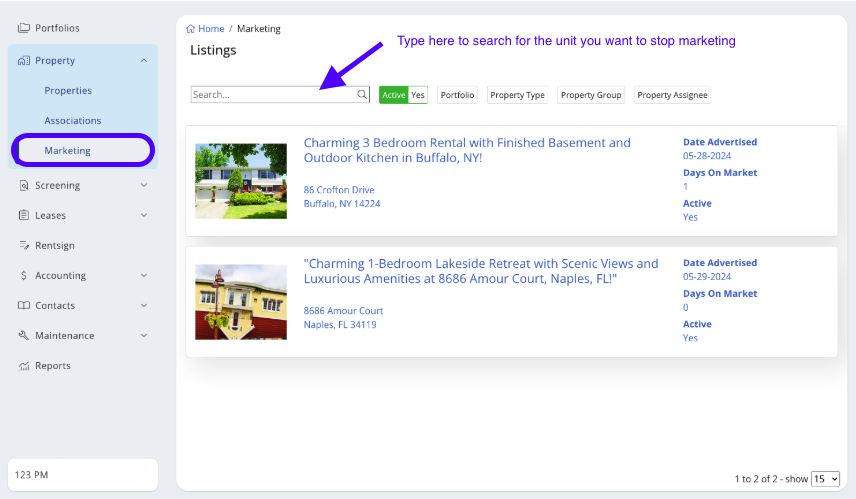Open the show-per-page count dropdown
The image size is (856, 499).
tap(825, 479)
